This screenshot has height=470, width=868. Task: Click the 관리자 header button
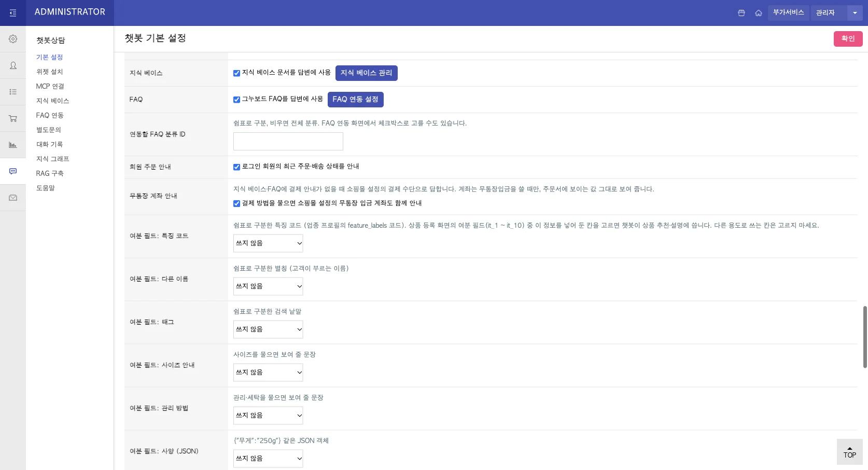click(x=828, y=13)
